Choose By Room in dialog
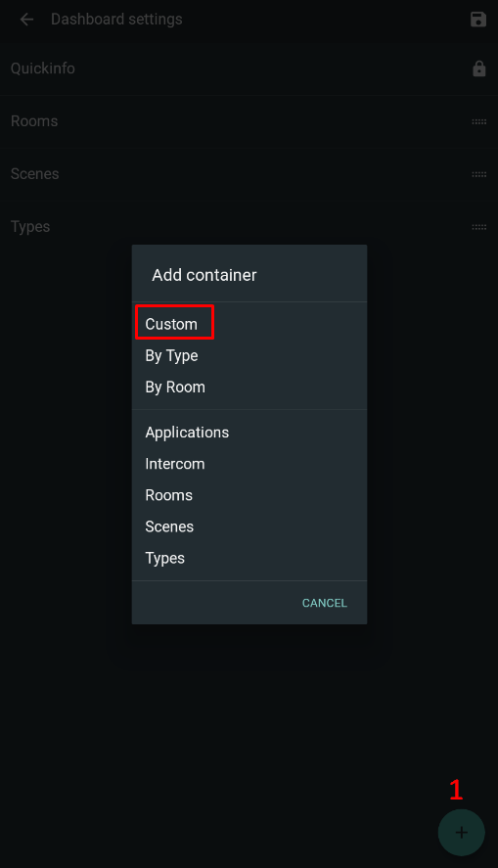The height and width of the screenshot is (868, 498). pos(175,387)
